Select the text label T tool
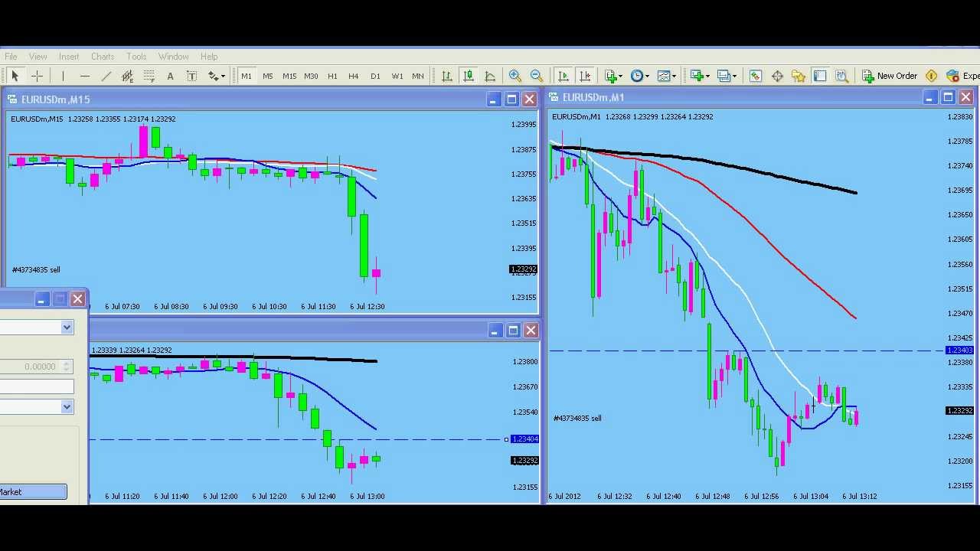Image resolution: width=980 pixels, height=551 pixels. [191, 76]
